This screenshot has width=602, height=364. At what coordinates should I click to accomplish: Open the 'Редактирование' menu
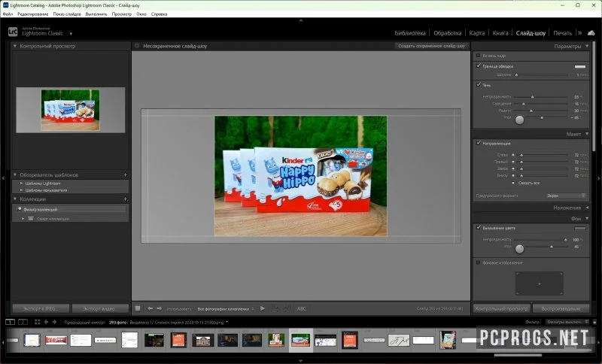[33, 14]
